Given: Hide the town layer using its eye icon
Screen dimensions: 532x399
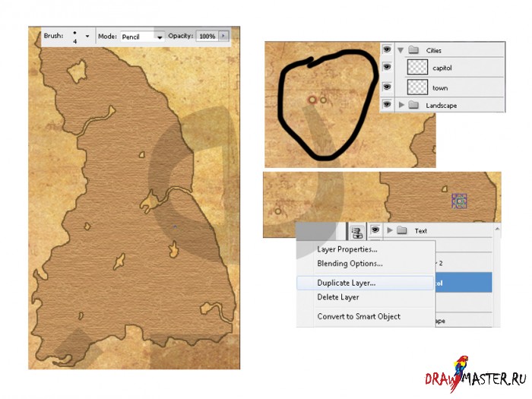Looking at the screenshot, I should click(387, 87).
